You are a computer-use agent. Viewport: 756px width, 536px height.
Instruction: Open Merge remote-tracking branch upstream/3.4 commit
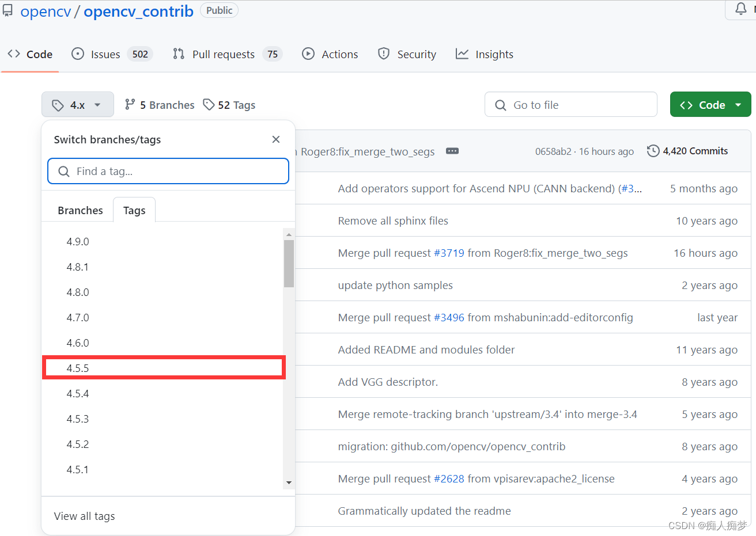point(487,414)
